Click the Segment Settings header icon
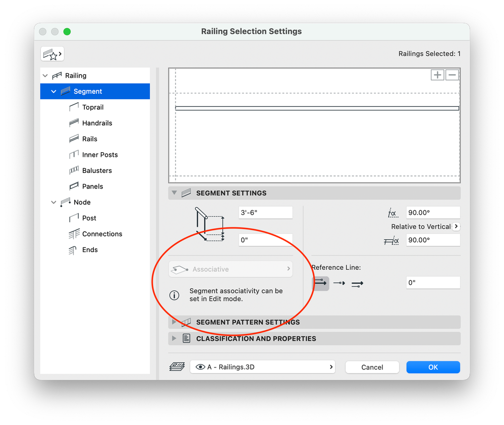504x425 pixels. 186,193
